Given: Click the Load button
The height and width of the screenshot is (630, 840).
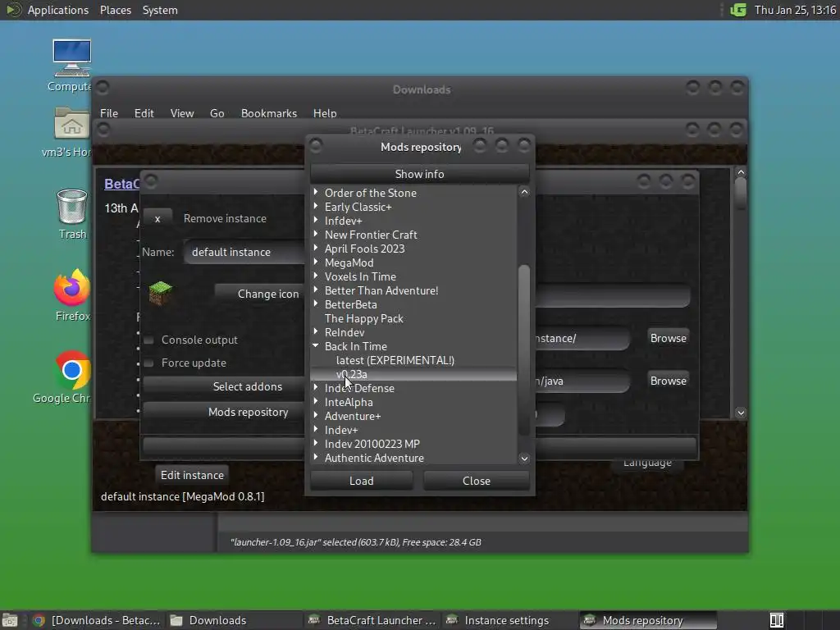Looking at the screenshot, I should (x=362, y=481).
